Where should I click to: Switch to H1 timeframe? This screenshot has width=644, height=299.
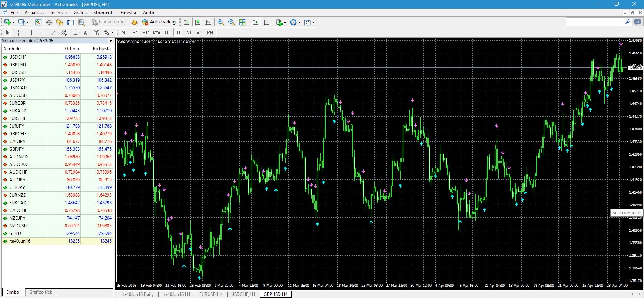coord(167,33)
